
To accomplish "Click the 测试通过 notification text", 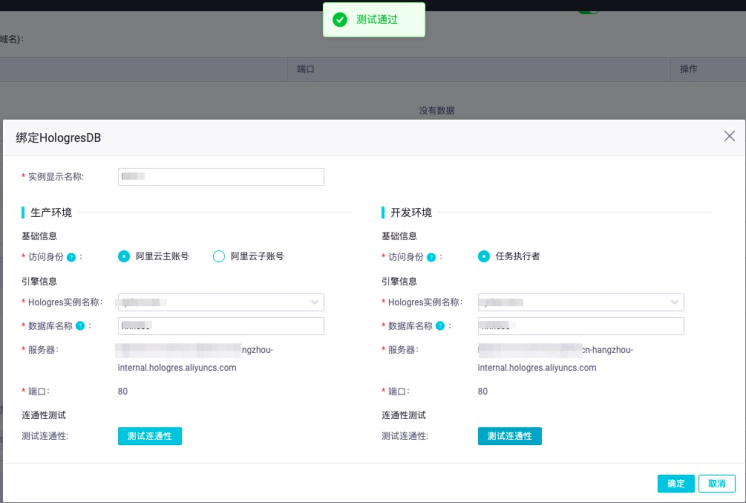I will [x=377, y=20].
